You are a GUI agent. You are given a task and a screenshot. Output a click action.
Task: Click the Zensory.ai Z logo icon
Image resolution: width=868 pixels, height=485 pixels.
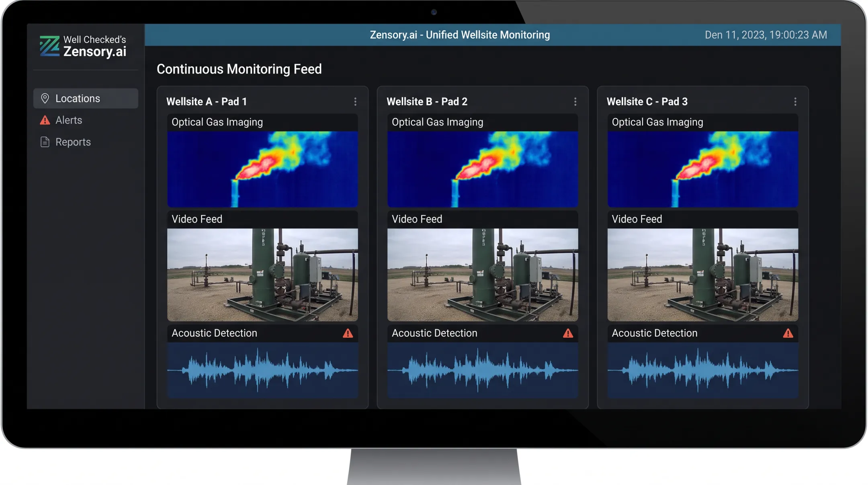49,46
